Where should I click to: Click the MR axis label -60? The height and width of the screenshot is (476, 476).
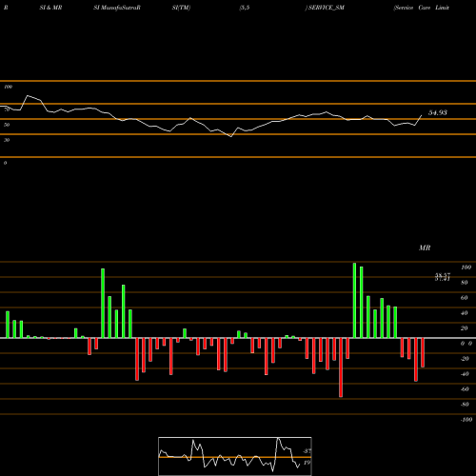pyautogui.click(x=465, y=389)
